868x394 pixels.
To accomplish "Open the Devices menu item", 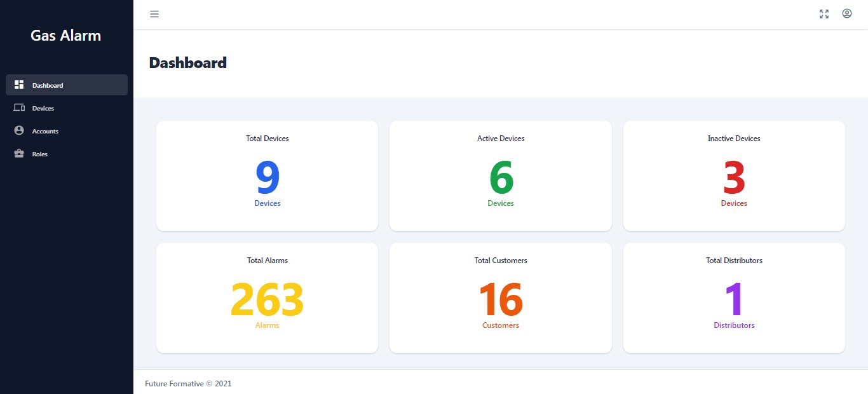I will tap(43, 109).
